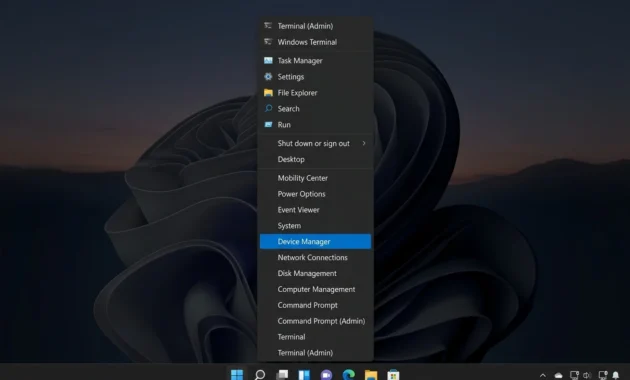Open Terminal (Admin) entry below plain Terminal

tap(315, 353)
